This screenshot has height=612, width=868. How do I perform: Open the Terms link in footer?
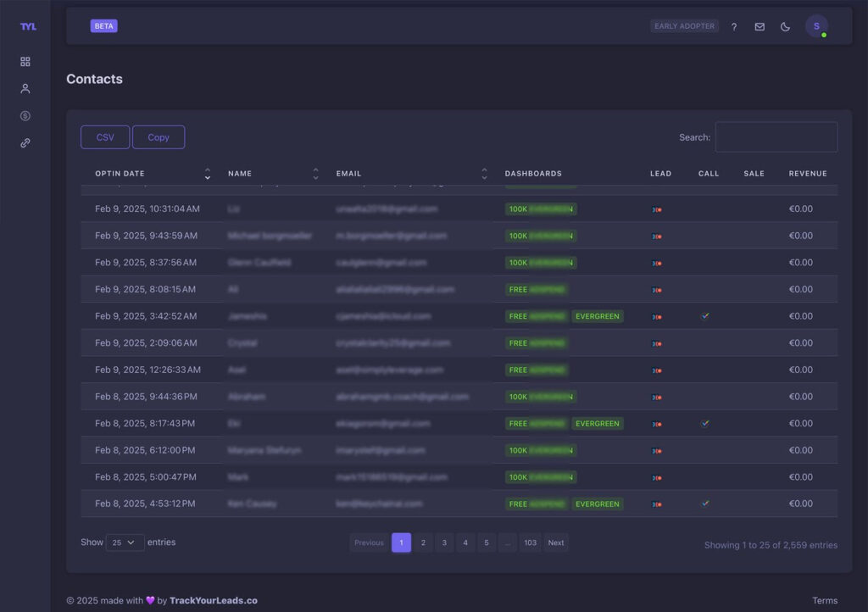825,600
